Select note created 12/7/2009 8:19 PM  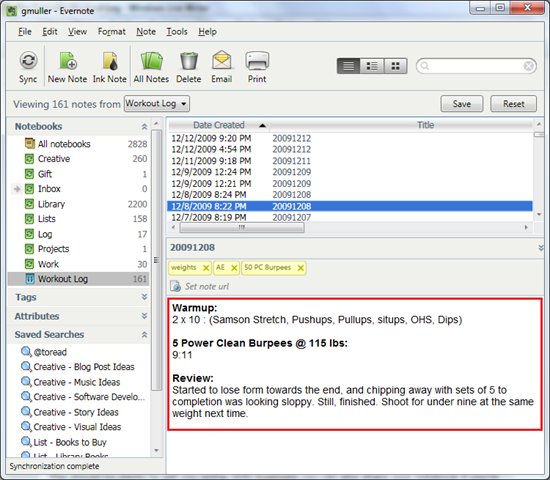coord(350,217)
